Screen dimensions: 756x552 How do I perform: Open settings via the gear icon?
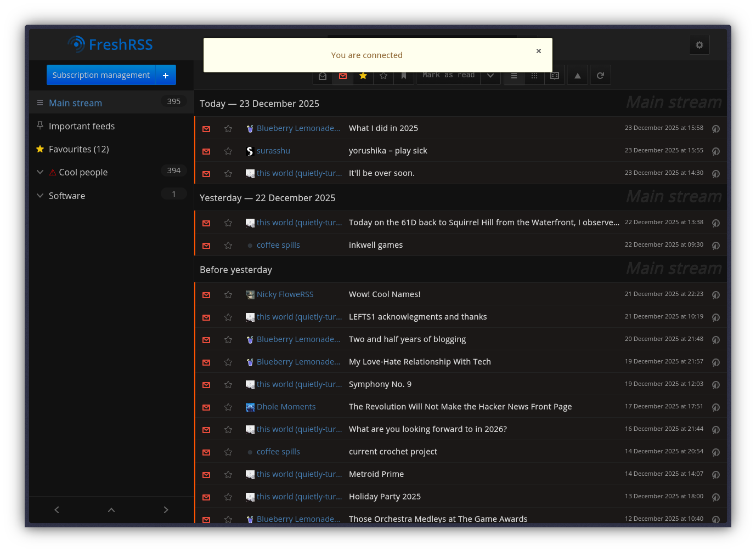tap(699, 45)
